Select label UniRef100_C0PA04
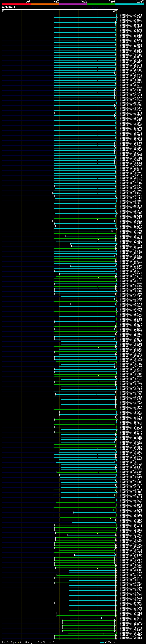Viewport: 146px width, 644px height. pyautogui.click(x=131, y=231)
